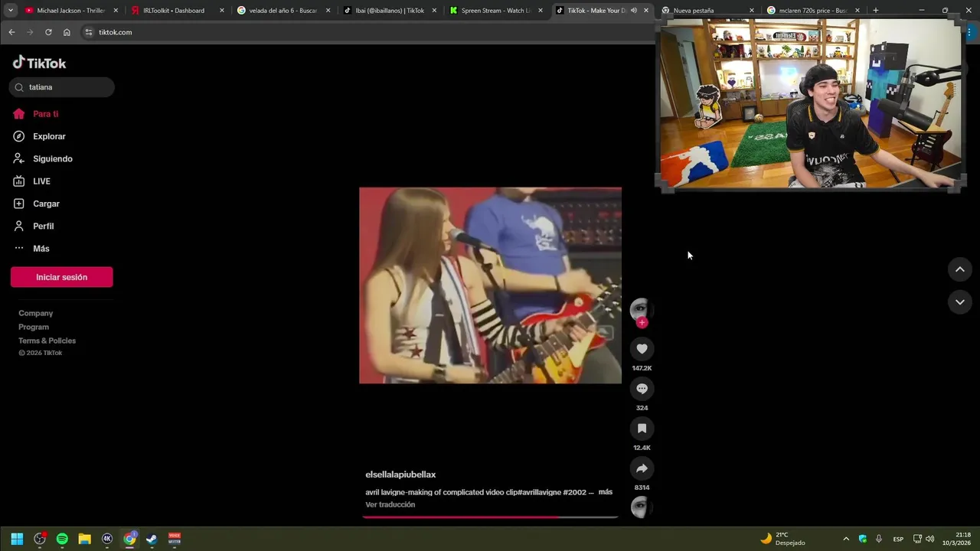Expand the caption with 'más'
The height and width of the screenshot is (551, 980).
(605, 492)
